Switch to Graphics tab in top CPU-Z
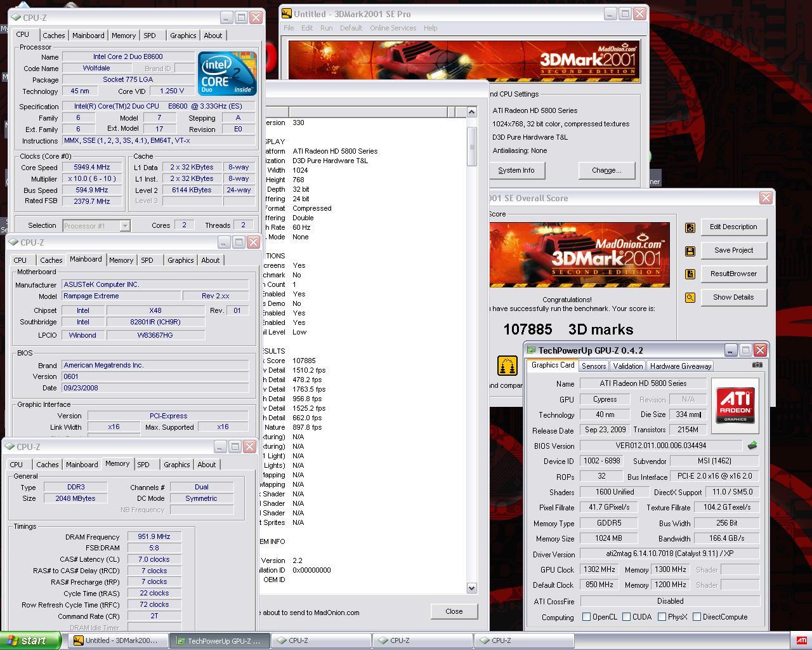 click(x=183, y=36)
